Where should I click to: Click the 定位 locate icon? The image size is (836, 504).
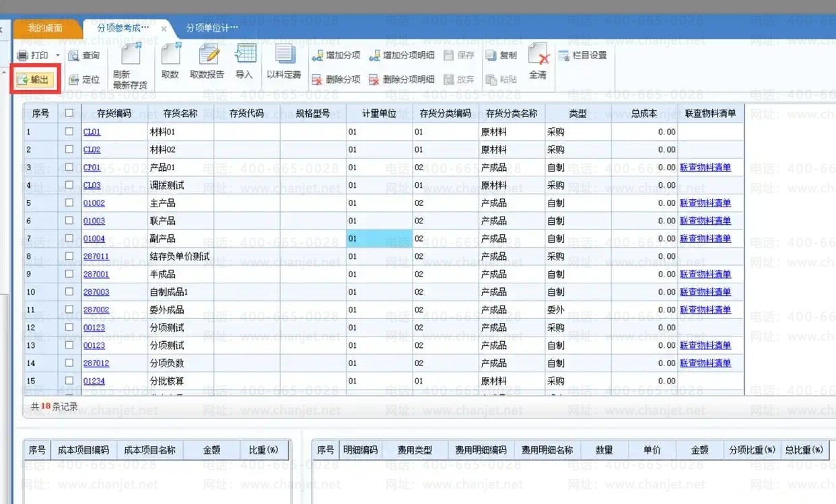pos(74,80)
